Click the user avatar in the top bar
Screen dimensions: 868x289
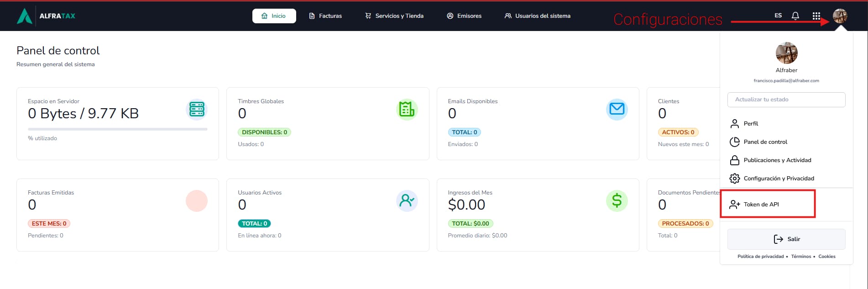pos(840,16)
